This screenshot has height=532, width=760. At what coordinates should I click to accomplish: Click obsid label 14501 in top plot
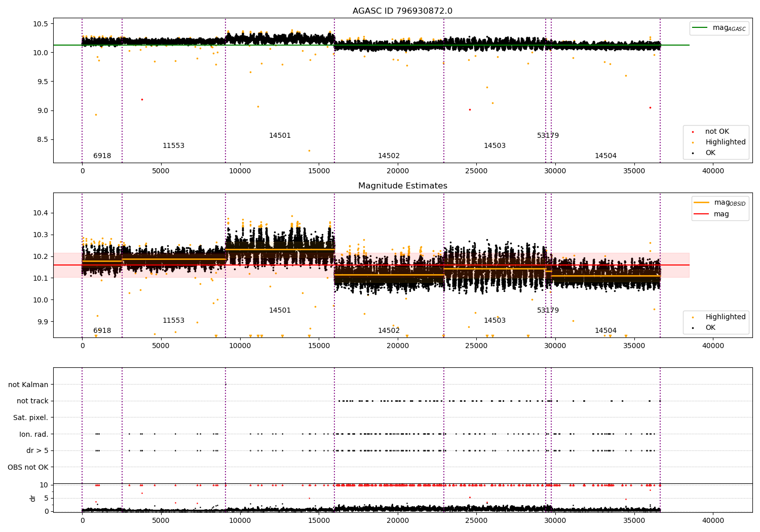pyautogui.click(x=280, y=136)
